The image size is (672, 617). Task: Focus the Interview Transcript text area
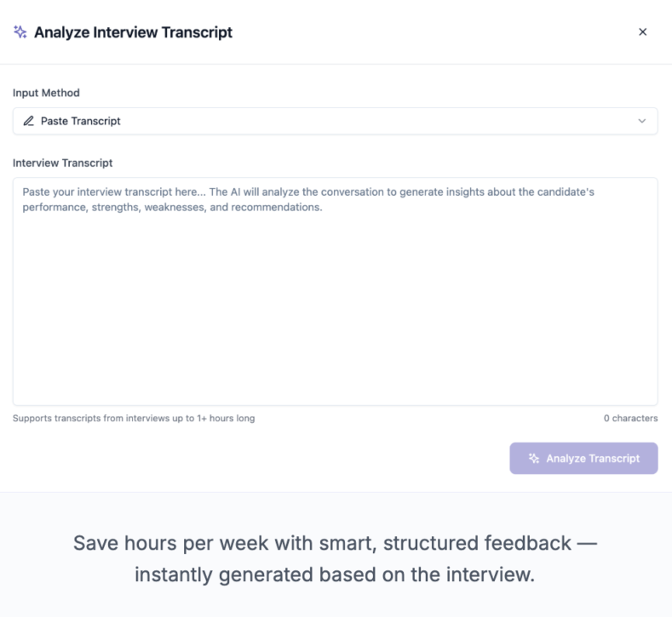tap(335, 306)
